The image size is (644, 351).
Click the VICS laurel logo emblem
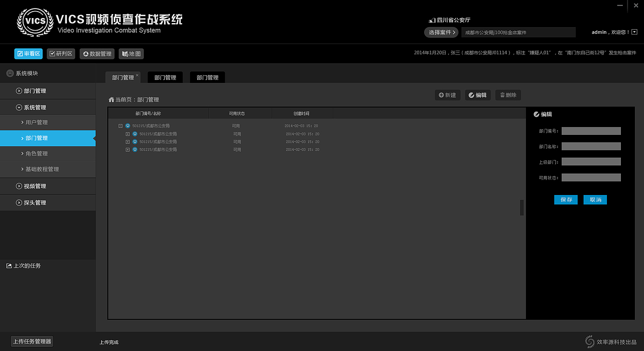click(35, 22)
